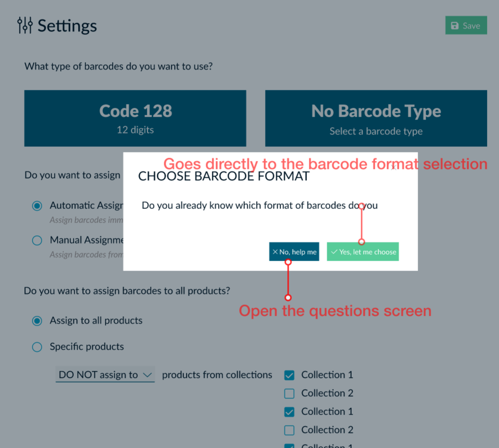
Task: Choose the No Barcode Type tile
Action: (376, 118)
